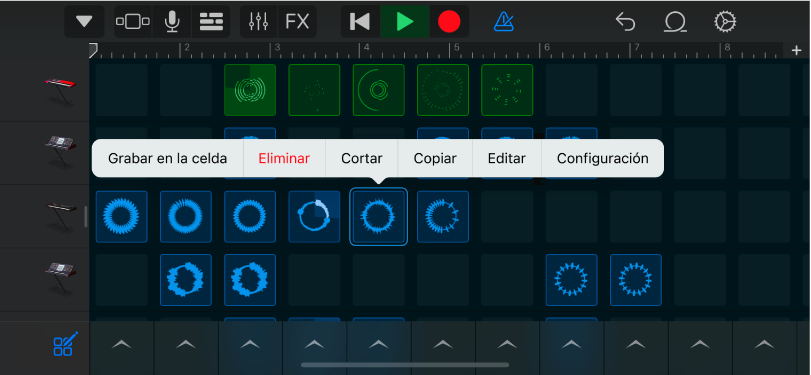Image resolution: width=811 pixels, height=375 pixels.
Task: Choose "Copiar" in the context menu
Action: pyautogui.click(x=435, y=158)
